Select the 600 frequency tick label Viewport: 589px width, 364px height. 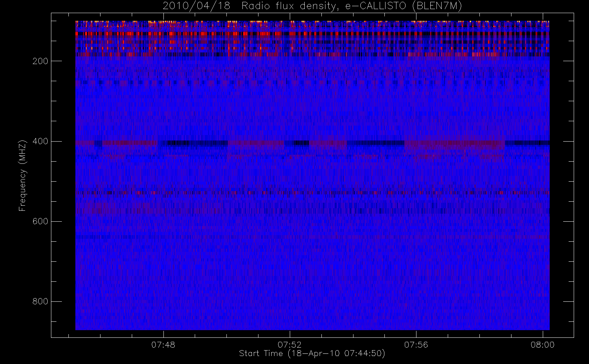pyautogui.click(x=40, y=221)
